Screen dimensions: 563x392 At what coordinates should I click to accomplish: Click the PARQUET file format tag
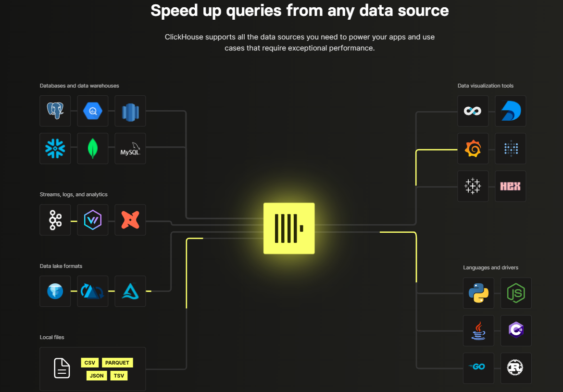(x=117, y=363)
